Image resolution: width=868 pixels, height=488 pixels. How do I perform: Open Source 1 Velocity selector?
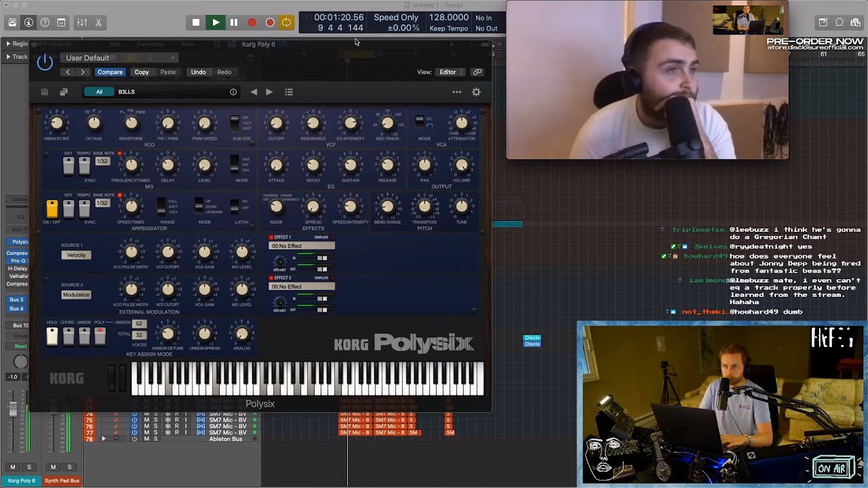76,255
